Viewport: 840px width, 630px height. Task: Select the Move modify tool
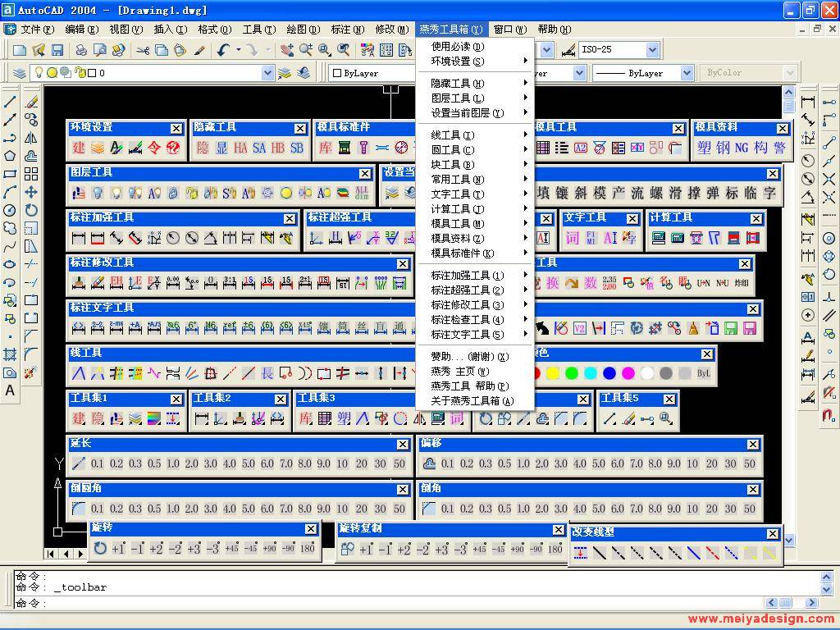pos(31,192)
